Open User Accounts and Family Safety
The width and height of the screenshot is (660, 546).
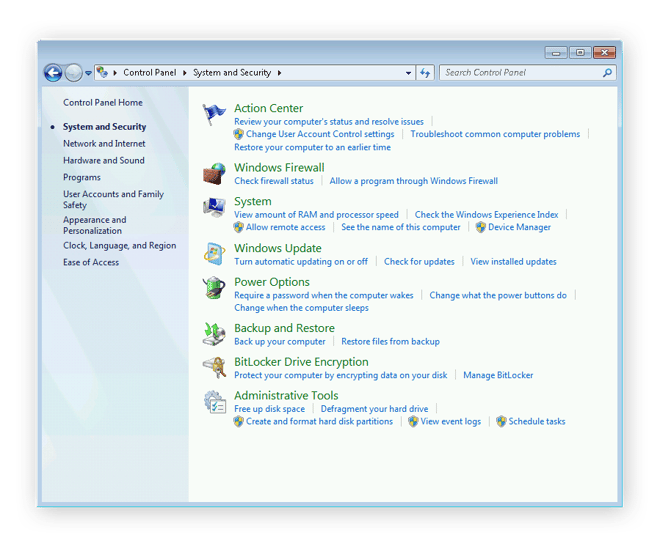(113, 200)
